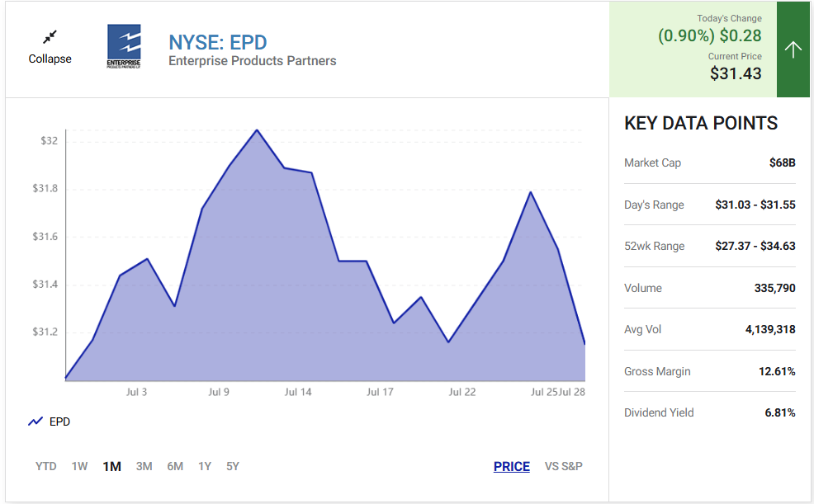Click the Market Cap value $68B
Screen dimensions: 814x504
[x=782, y=163]
